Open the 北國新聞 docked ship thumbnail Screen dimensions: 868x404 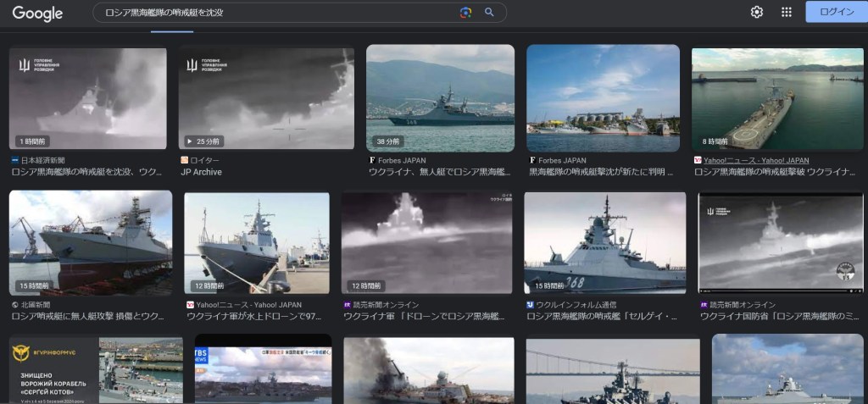(x=90, y=242)
